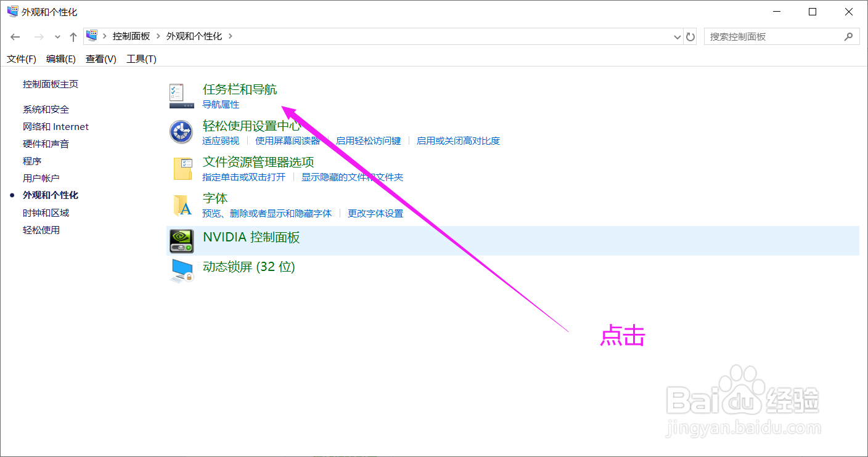
Task: Select 网络和 Internet in the sidebar
Action: click(56, 127)
